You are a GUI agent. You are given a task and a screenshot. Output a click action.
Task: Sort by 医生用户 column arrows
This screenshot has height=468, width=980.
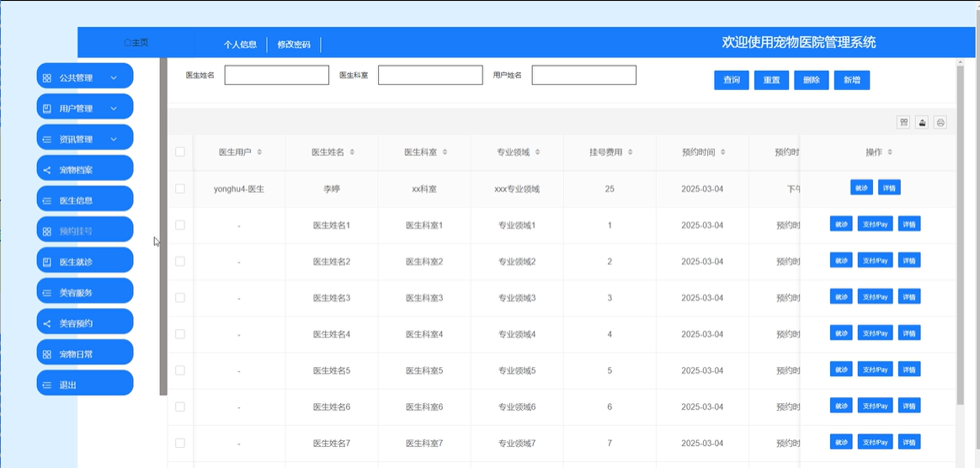pos(259,152)
